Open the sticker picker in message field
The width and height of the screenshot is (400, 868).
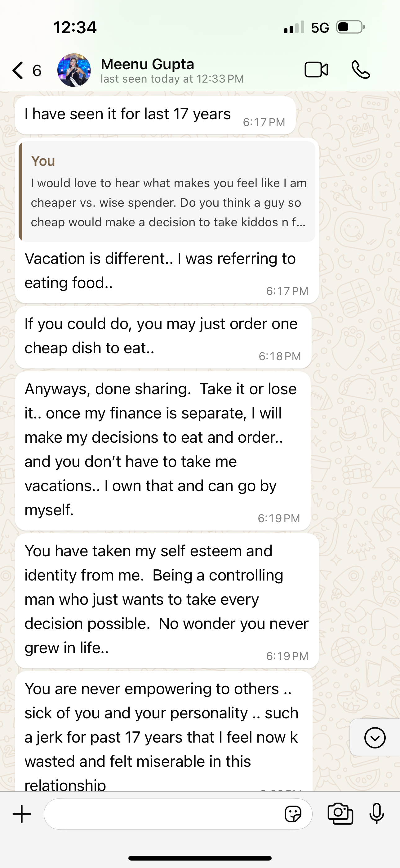293,814
